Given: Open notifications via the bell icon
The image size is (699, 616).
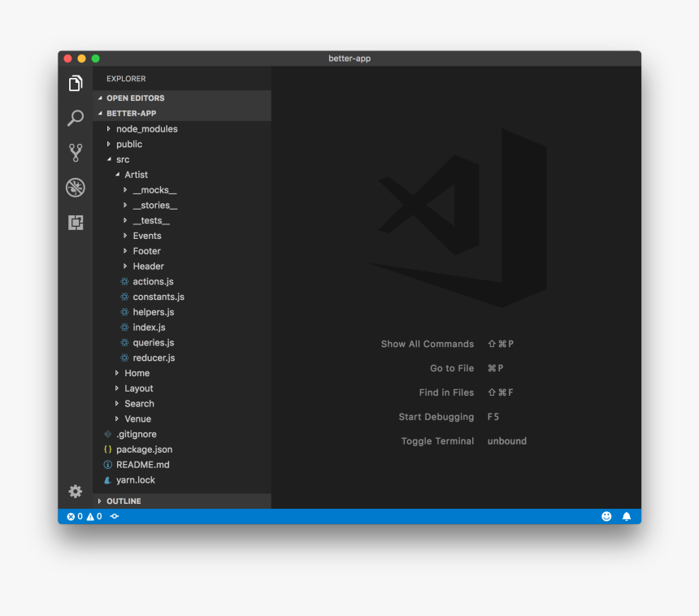Looking at the screenshot, I should click(627, 516).
